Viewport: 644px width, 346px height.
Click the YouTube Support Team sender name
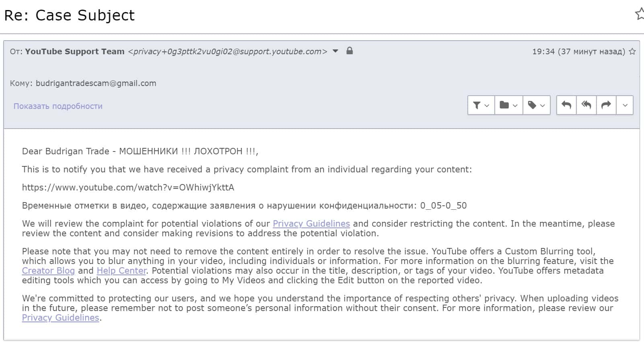[x=74, y=51]
